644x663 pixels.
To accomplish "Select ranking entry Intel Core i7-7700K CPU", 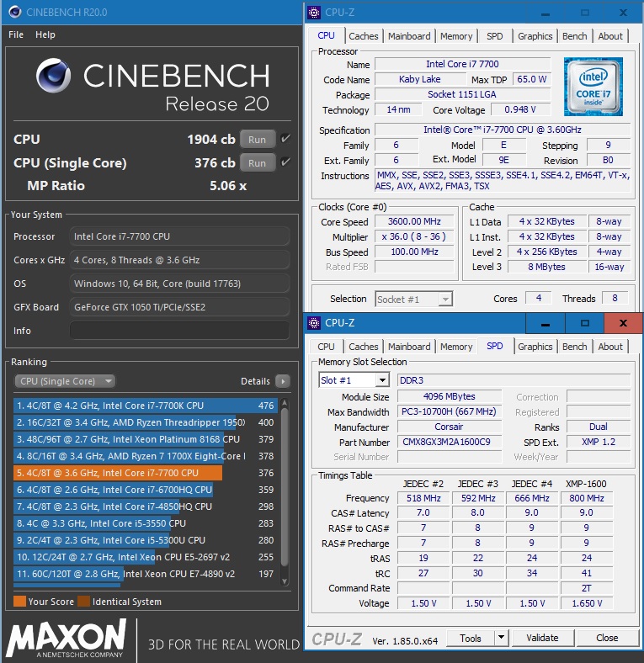I will pos(146,406).
